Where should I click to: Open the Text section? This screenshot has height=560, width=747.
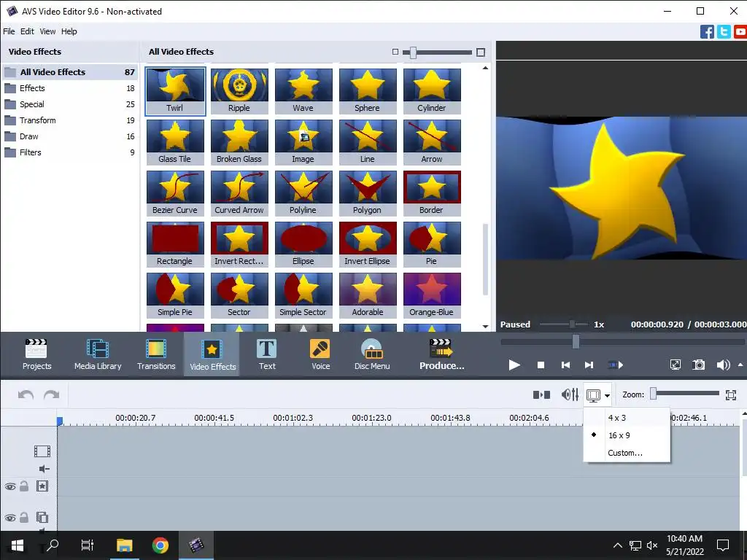(x=267, y=354)
